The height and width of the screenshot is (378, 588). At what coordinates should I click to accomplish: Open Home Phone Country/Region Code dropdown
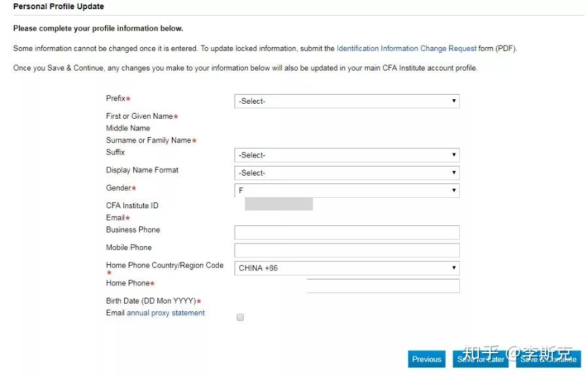pyautogui.click(x=346, y=268)
